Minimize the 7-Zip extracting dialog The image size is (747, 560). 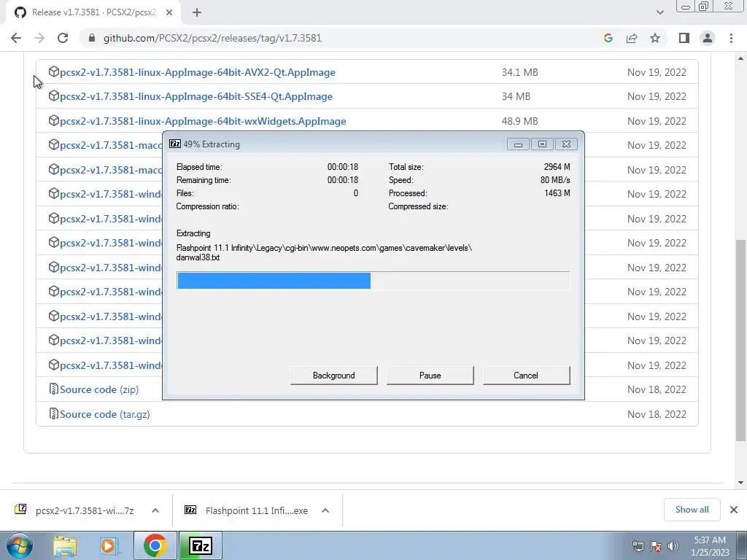pyautogui.click(x=519, y=144)
